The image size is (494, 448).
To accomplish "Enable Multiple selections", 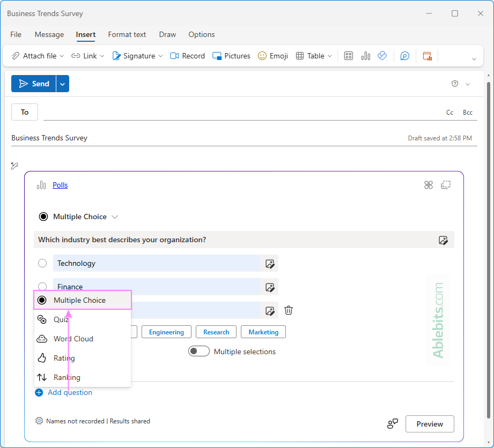I will 199,351.
